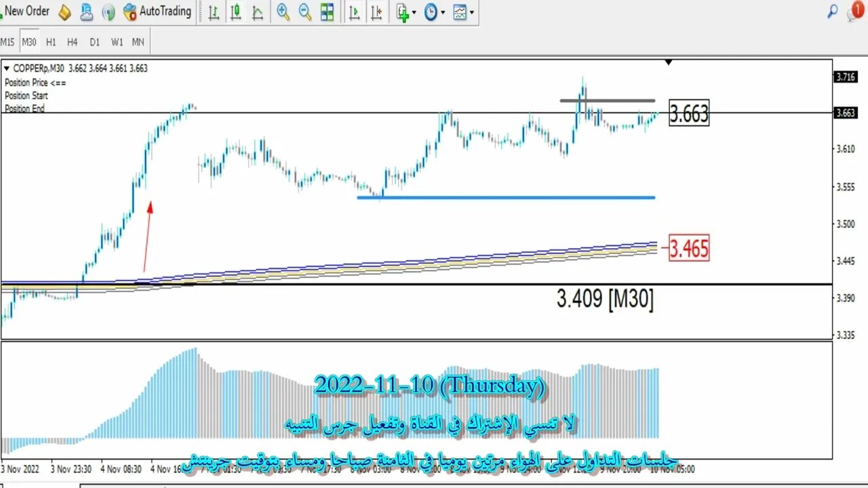Viewport: 868px width, 488px height.
Task: Click the 3.409 [M30] level label
Action: click(605, 298)
